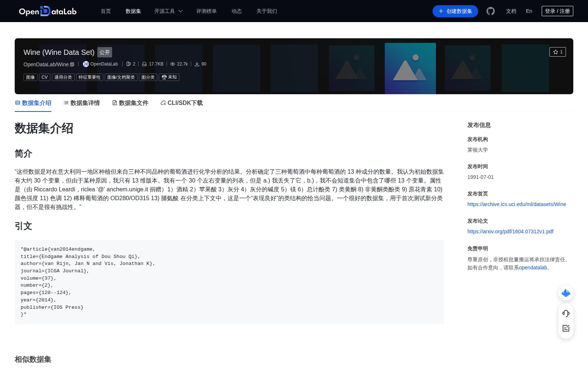Image resolution: width=588 pixels, height=368 pixels.
Task: Click the CV tag
Action: (44, 77)
